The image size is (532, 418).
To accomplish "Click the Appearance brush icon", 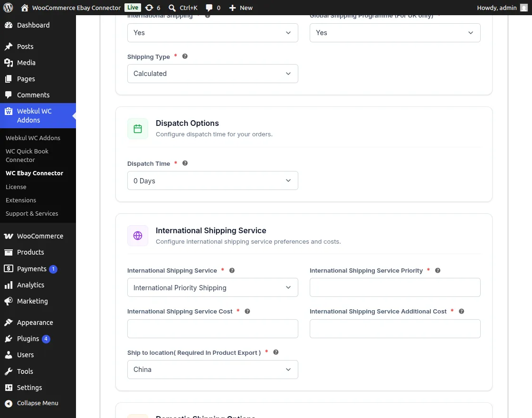I will [x=9, y=323].
